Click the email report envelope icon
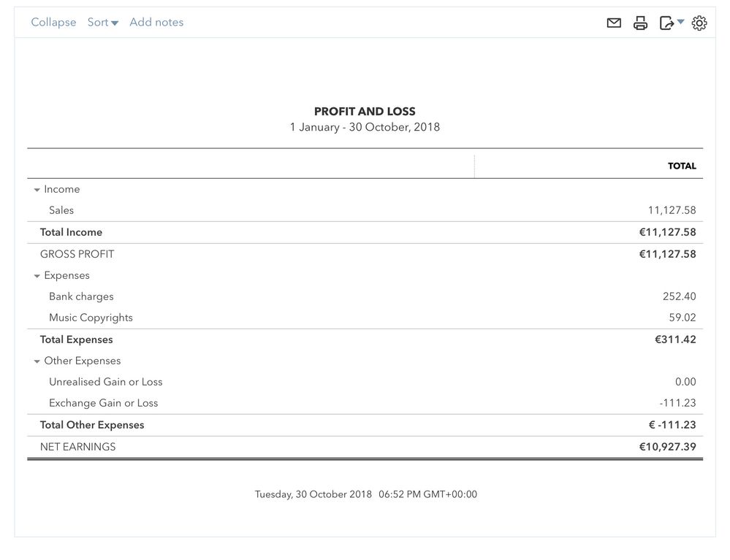 (x=614, y=23)
